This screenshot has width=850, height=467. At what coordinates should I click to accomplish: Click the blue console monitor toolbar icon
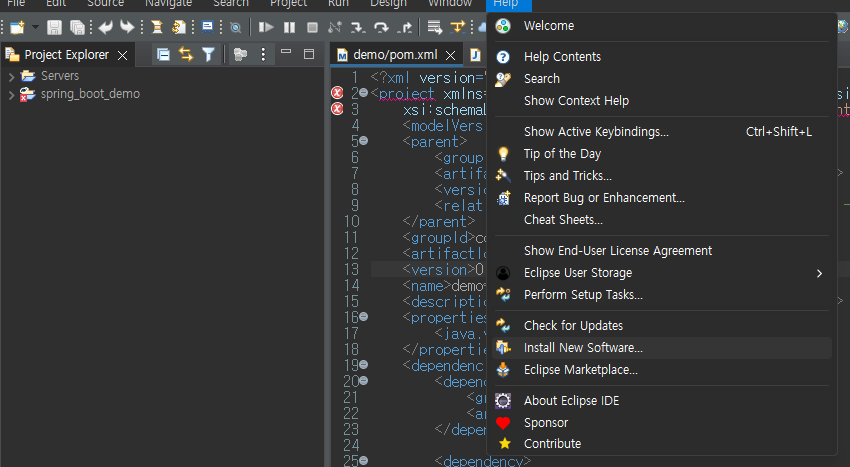point(207,27)
